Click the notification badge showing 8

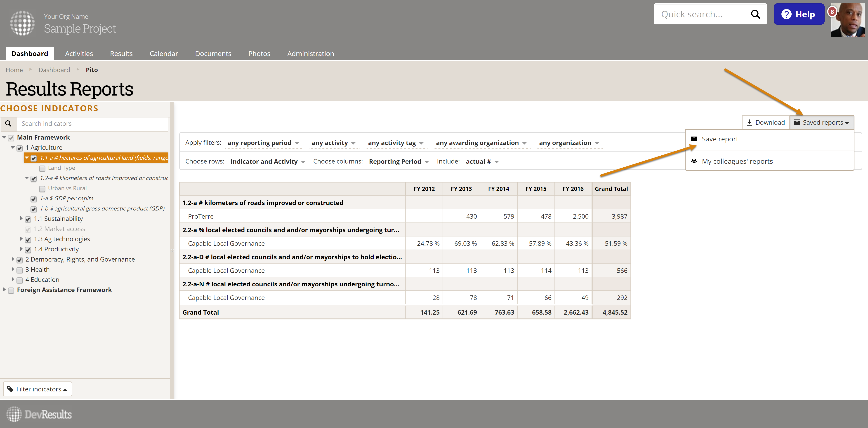[x=832, y=12]
